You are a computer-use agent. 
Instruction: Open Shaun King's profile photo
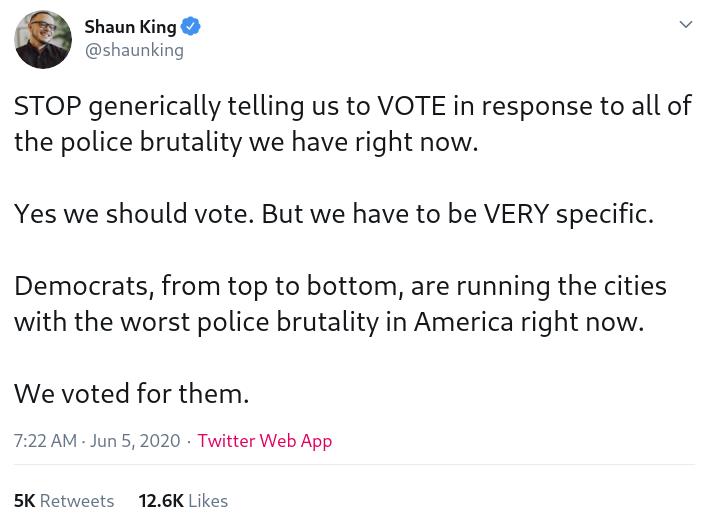point(43,40)
